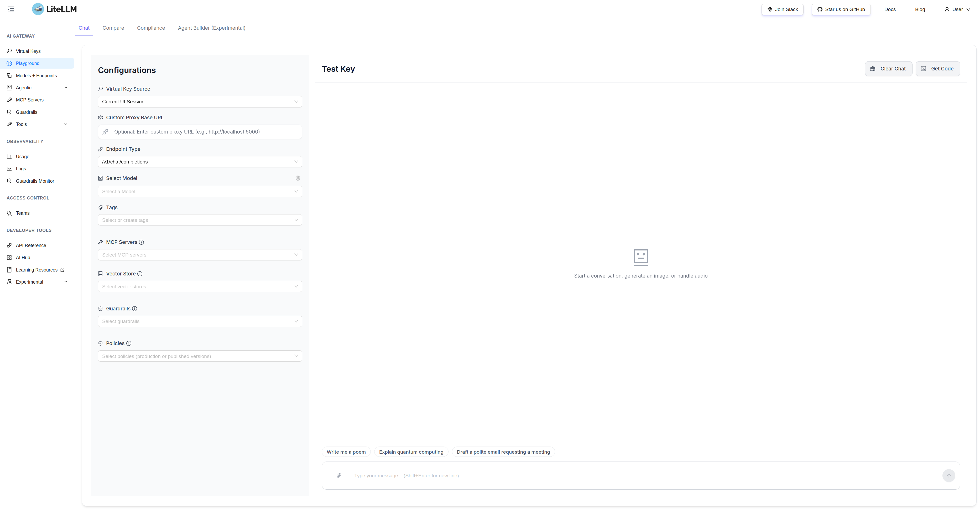Open the Blog link in header
This screenshot has height=512, width=980.
coord(920,9)
